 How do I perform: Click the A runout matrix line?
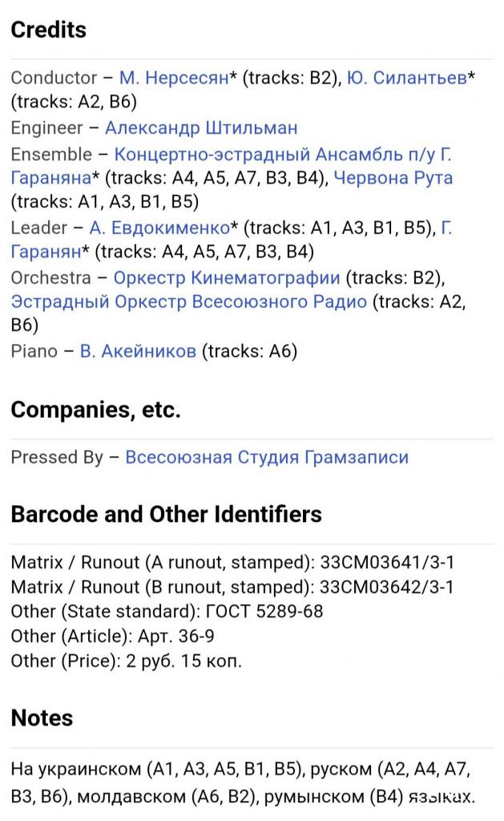point(232,562)
